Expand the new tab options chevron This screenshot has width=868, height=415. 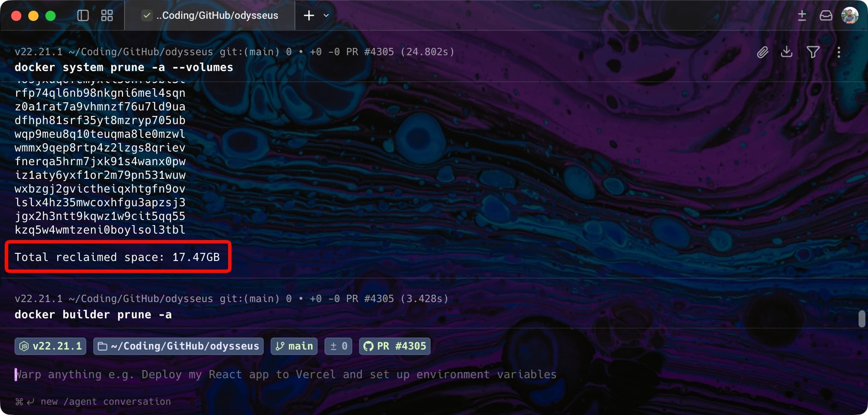coord(326,16)
